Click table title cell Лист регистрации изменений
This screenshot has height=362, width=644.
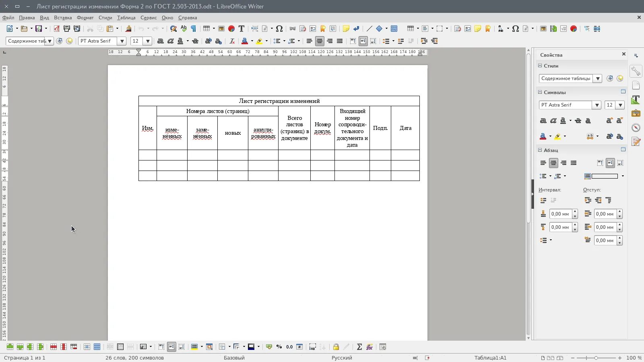[x=279, y=101]
